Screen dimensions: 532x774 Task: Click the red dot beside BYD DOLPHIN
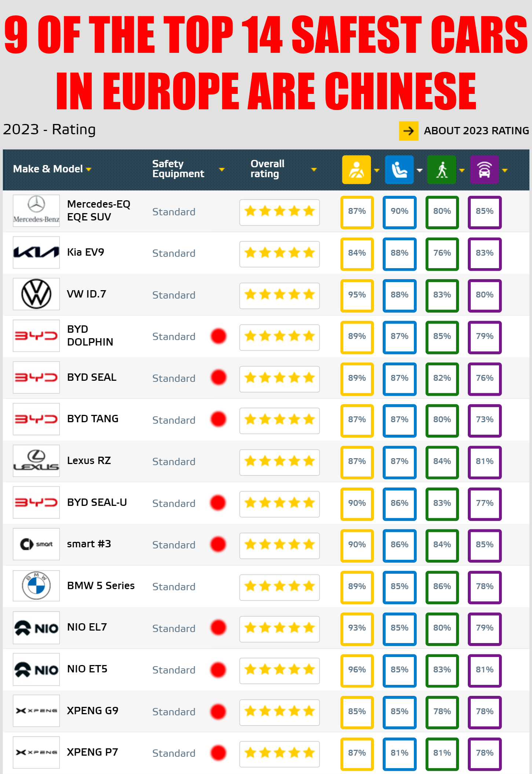pos(218,336)
